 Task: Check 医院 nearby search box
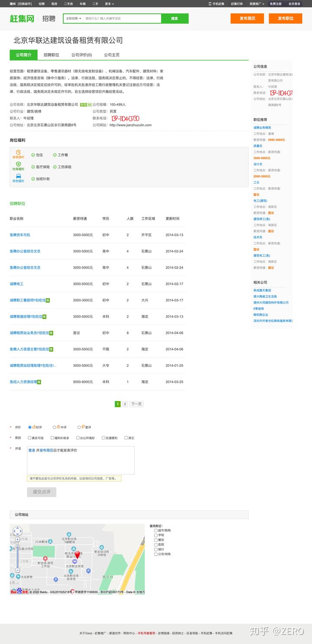(156, 544)
